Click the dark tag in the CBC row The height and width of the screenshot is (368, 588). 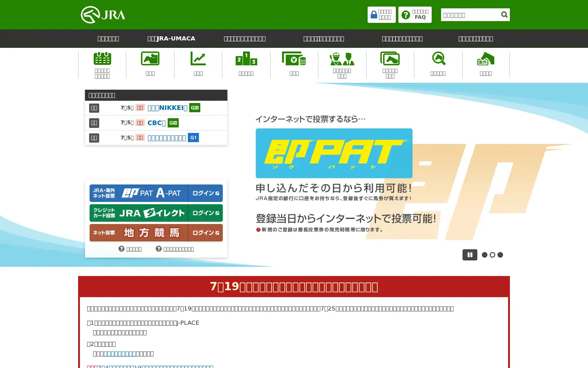coord(94,123)
